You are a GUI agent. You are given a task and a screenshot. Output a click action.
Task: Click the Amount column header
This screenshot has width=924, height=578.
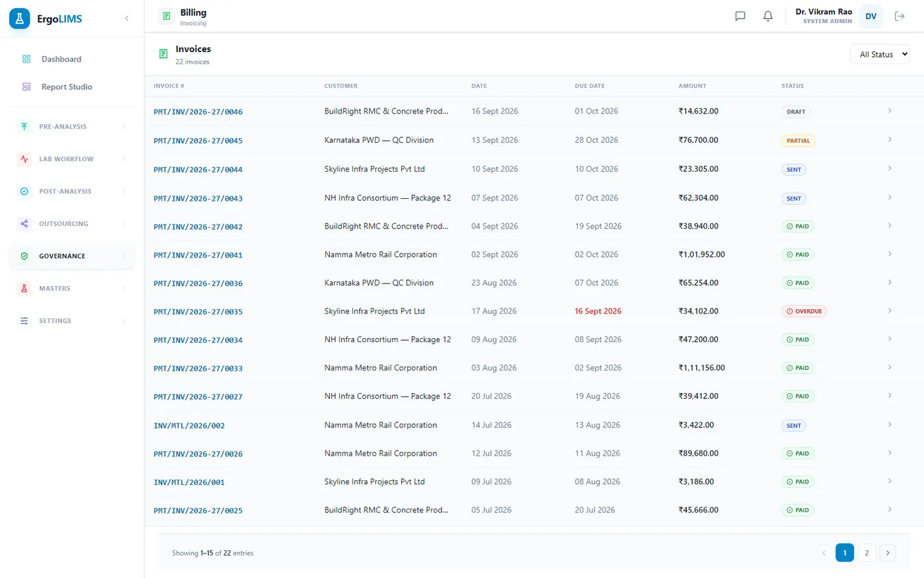692,86
